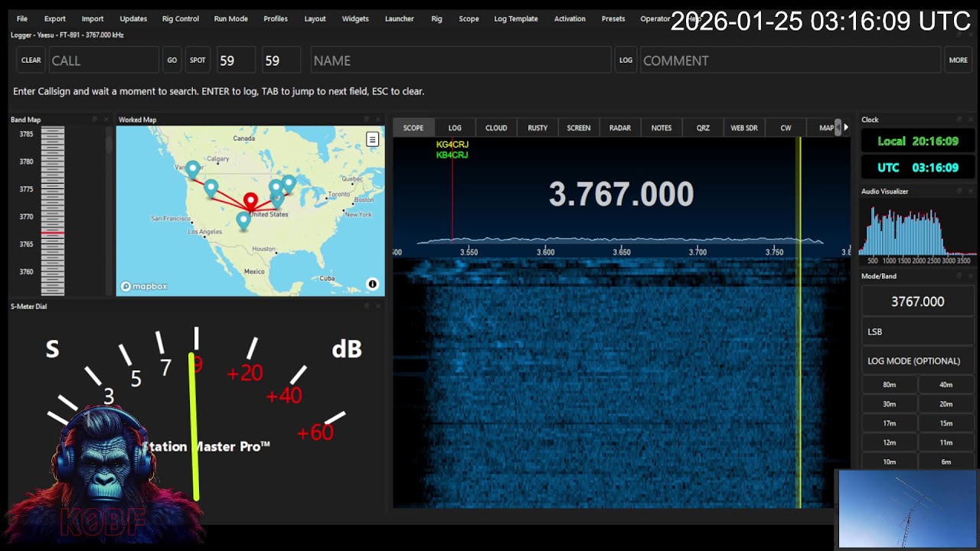Viewport: 980px width, 551px height.
Task: Switch to the NOTES tab
Action: click(661, 128)
